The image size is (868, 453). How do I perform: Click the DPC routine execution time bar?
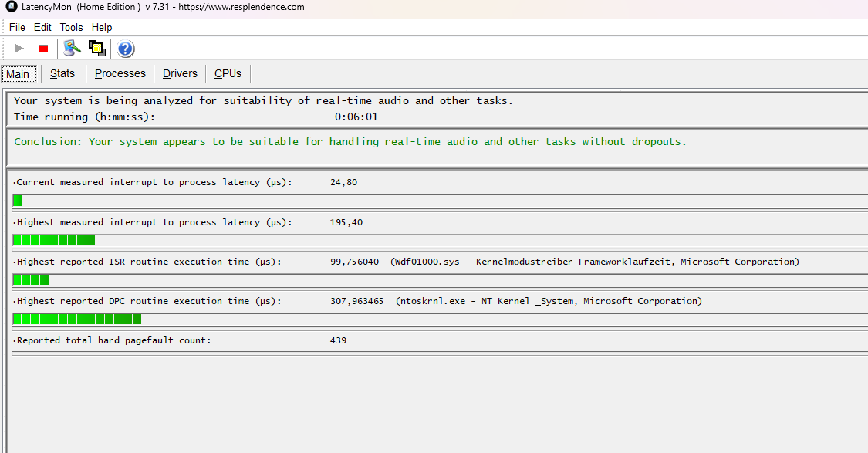(x=440, y=319)
